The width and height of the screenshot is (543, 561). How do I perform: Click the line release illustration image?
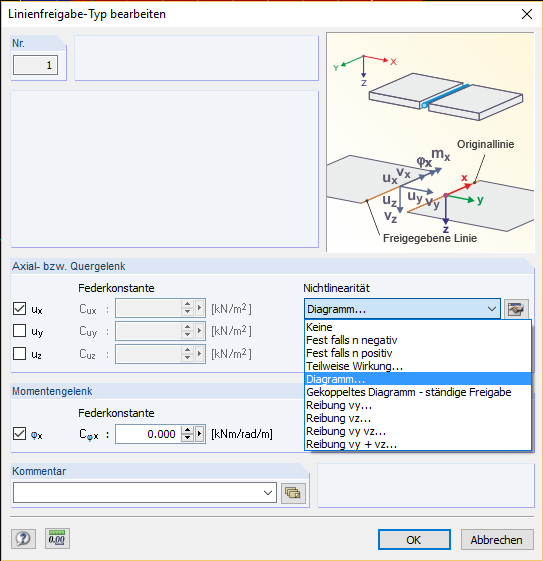coord(430,142)
